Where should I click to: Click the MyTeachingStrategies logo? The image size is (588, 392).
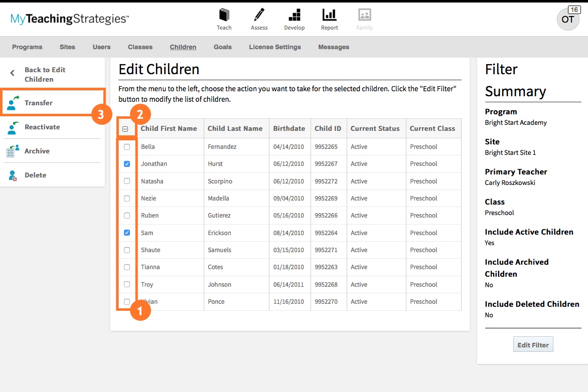tap(68, 19)
